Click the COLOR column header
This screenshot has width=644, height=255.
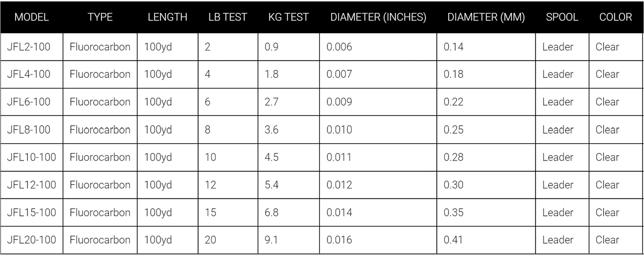click(616, 17)
